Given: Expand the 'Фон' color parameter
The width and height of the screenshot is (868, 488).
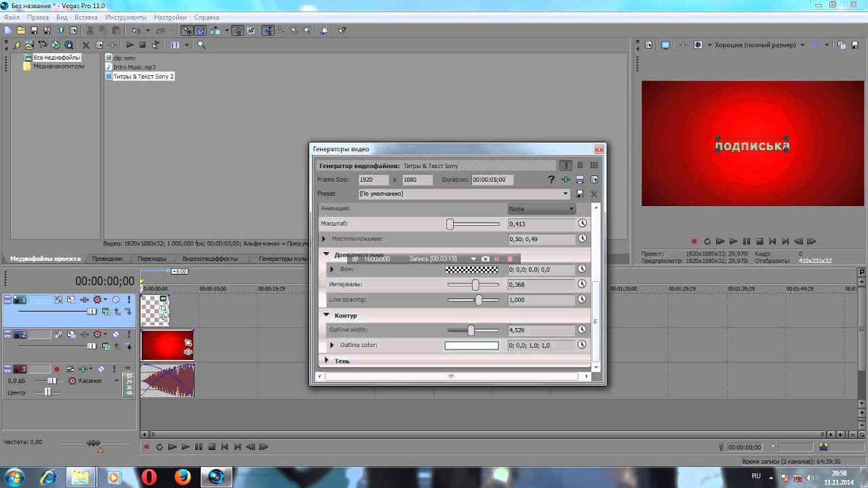Looking at the screenshot, I should coord(332,269).
